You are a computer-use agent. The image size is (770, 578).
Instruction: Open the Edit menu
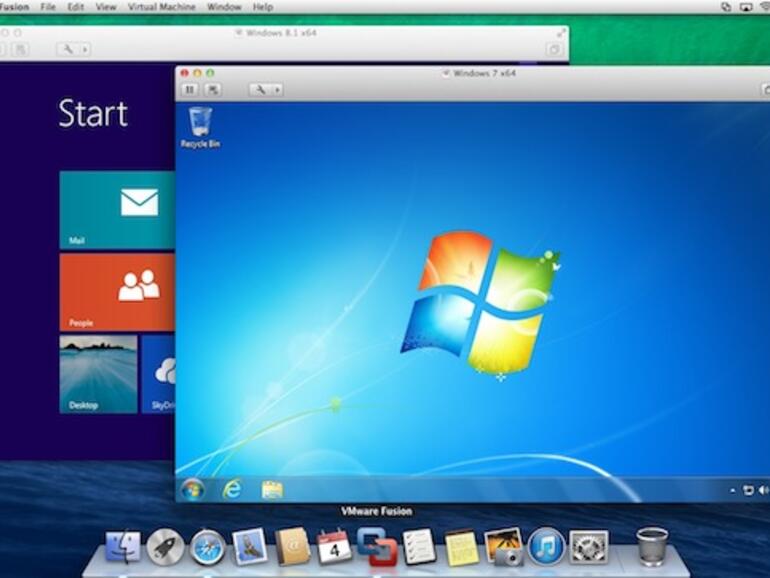tap(76, 7)
